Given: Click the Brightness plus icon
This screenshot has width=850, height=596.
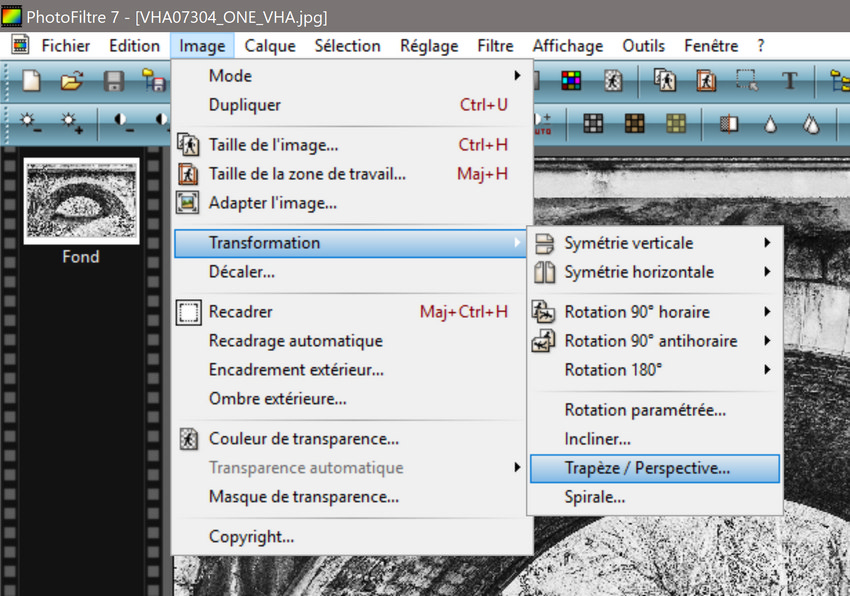Looking at the screenshot, I should pos(72,123).
